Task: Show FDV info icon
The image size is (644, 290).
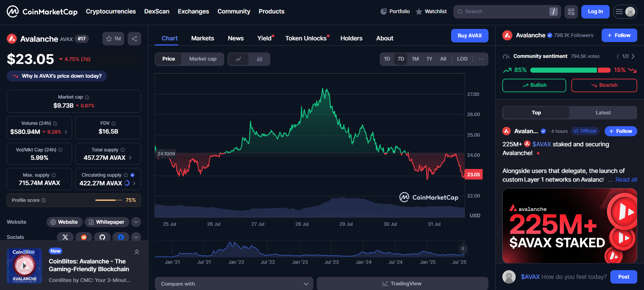Action: coord(114,123)
